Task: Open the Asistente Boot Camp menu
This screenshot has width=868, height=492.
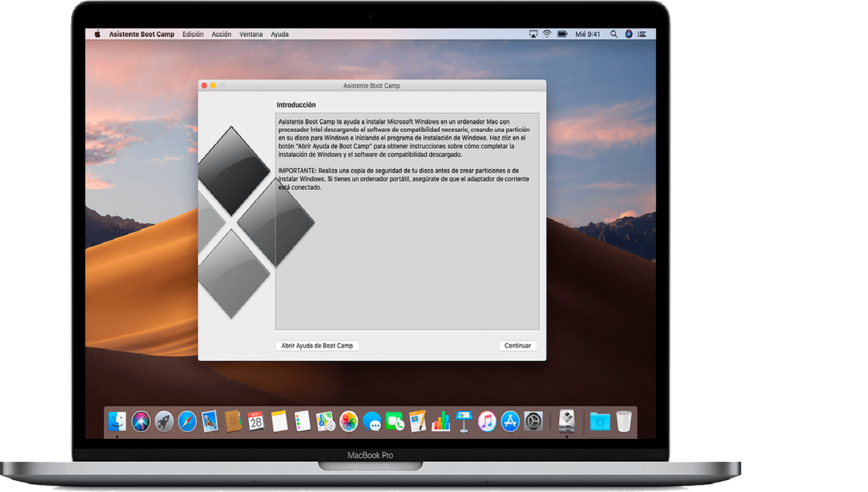Action: click(x=142, y=34)
